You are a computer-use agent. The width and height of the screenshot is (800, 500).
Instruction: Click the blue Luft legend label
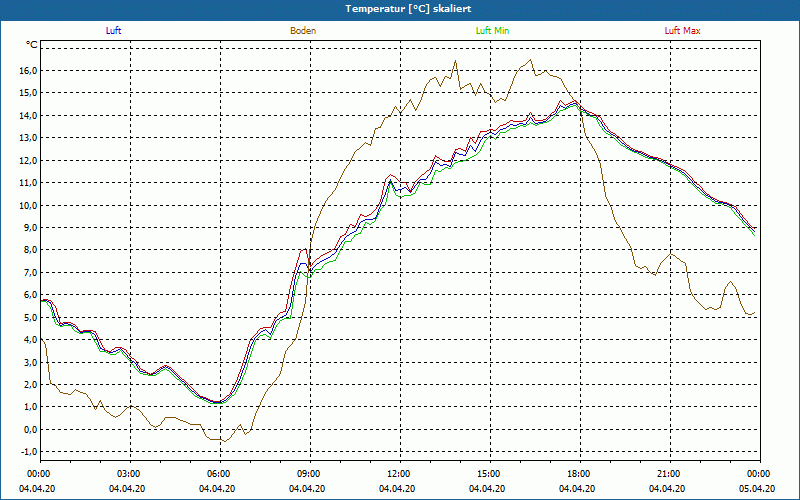tap(113, 31)
